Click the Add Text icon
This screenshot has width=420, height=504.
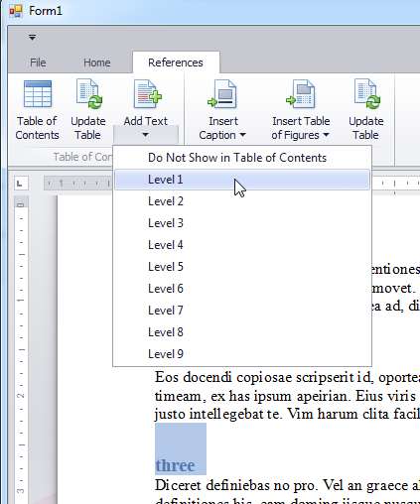148,94
